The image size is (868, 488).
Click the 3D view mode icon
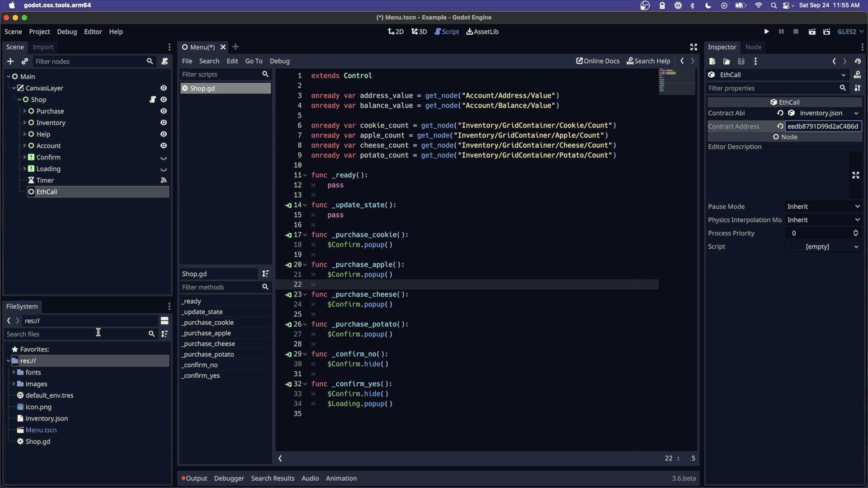[x=419, y=32]
